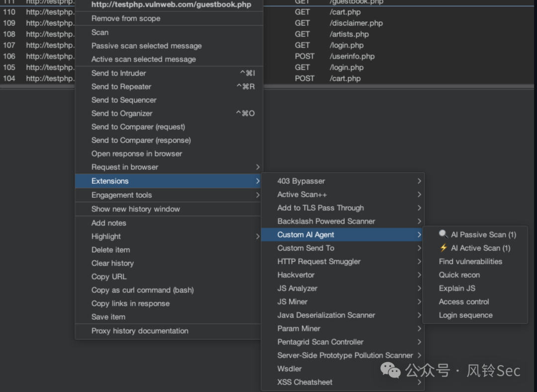Run Quick recon from AI submenu

pyautogui.click(x=459, y=275)
